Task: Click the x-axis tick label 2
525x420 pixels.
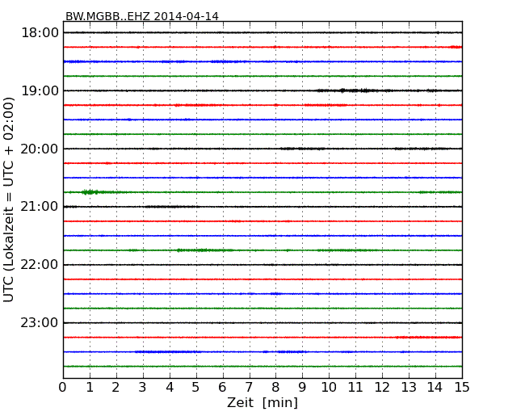Action: click(115, 388)
